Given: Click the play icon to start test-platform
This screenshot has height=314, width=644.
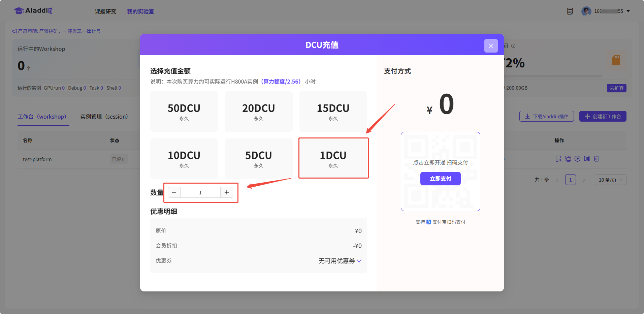Looking at the screenshot, I should click(x=577, y=159).
